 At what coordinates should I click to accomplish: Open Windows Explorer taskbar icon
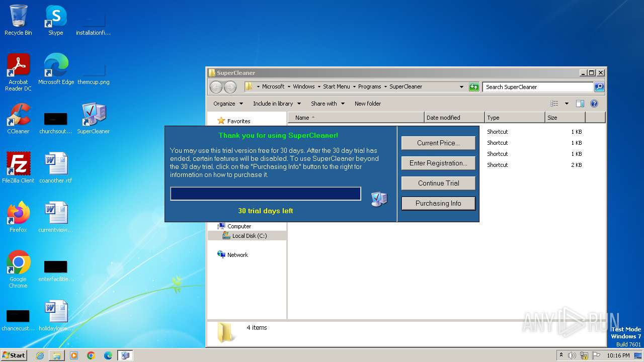click(x=57, y=355)
